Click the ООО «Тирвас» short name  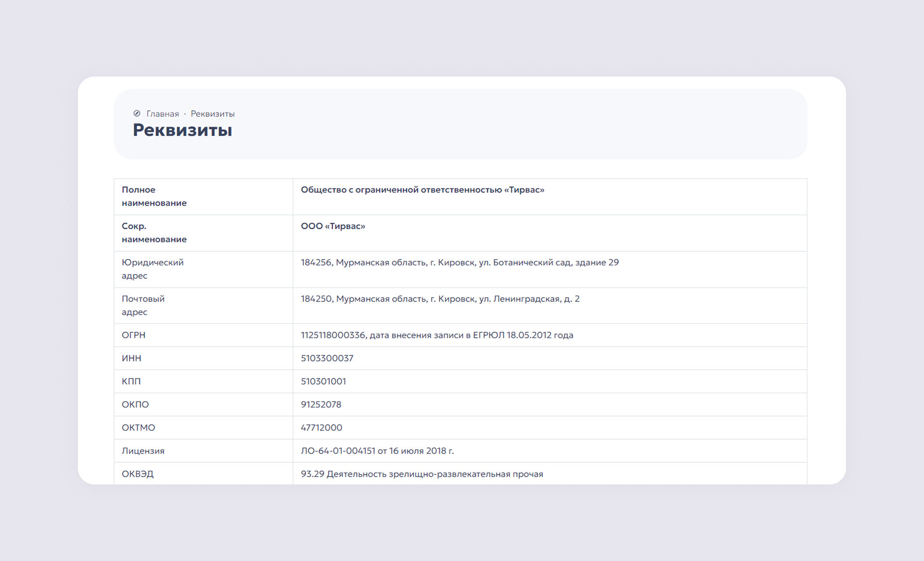click(333, 226)
